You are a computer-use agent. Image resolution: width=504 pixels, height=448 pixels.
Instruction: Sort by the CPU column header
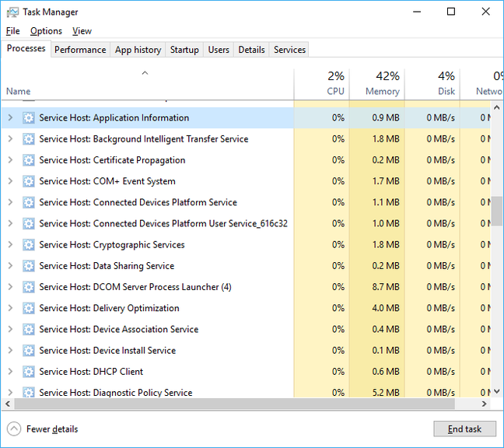(321, 84)
